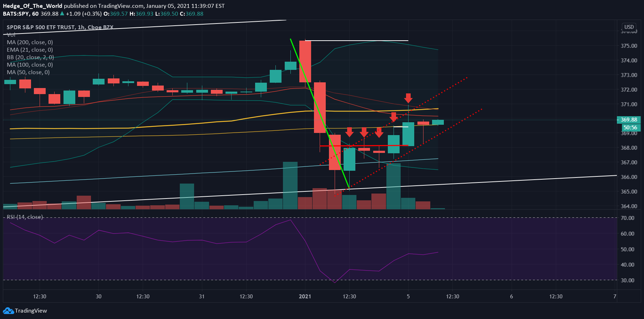The width and height of the screenshot is (644, 319).
Task: Select the topmost red down-arrow marker
Action: [x=408, y=98]
